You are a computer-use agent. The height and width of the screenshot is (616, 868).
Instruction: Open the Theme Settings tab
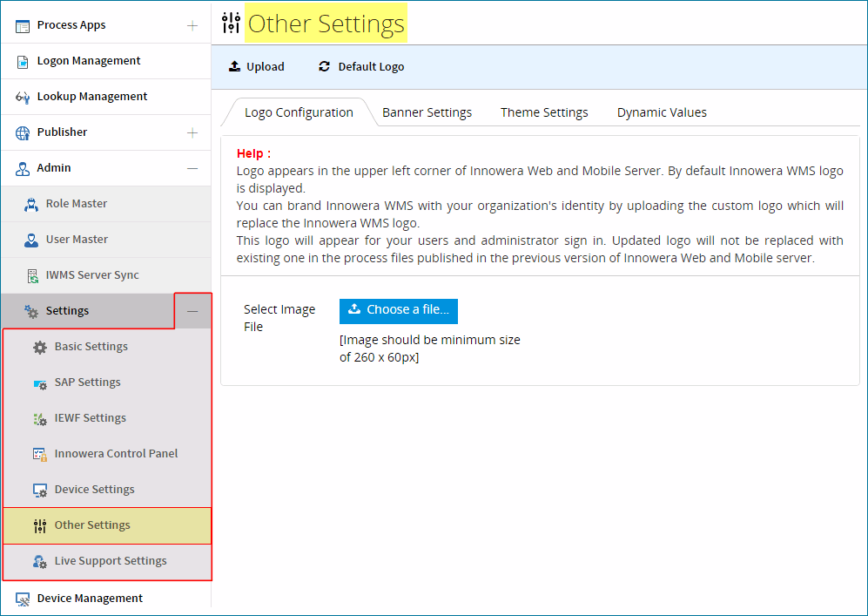pos(544,112)
